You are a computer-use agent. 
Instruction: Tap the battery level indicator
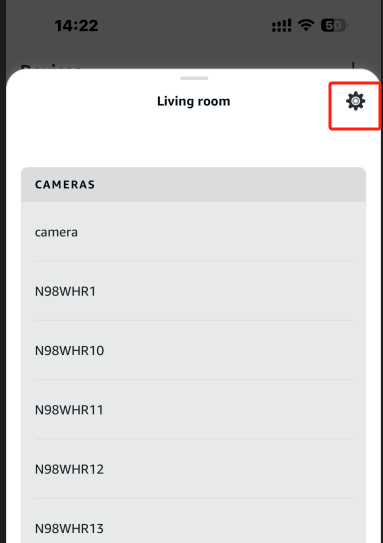[x=334, y=25]
